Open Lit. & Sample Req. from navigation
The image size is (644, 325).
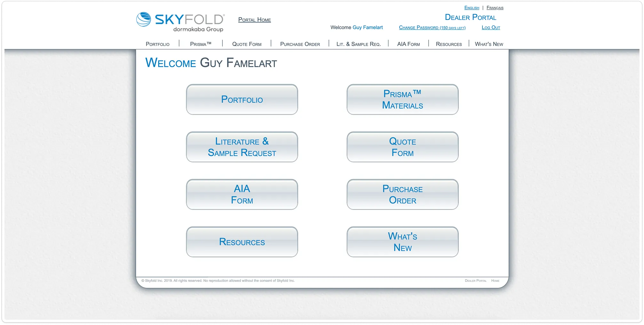[358, 44]
